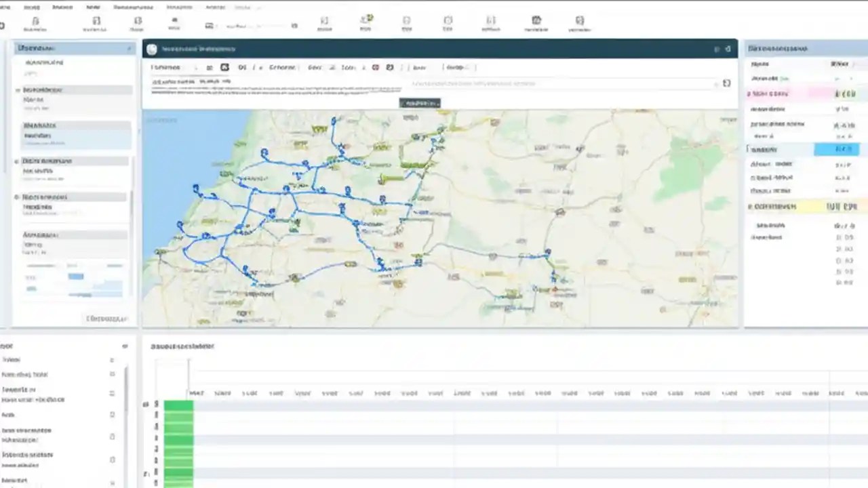Click the first green bar in the bottom Gantt chart
The width and height of the screenshot is (868, 488).
point(178,404)
